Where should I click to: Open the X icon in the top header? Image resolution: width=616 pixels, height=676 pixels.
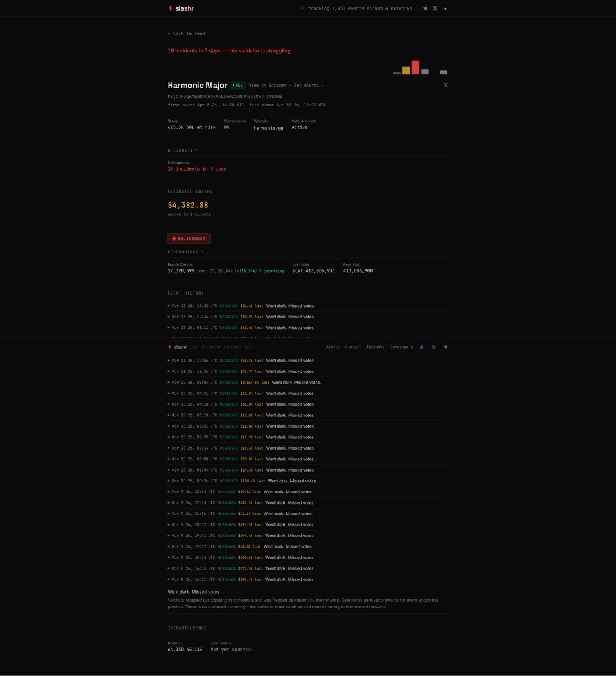435,8
